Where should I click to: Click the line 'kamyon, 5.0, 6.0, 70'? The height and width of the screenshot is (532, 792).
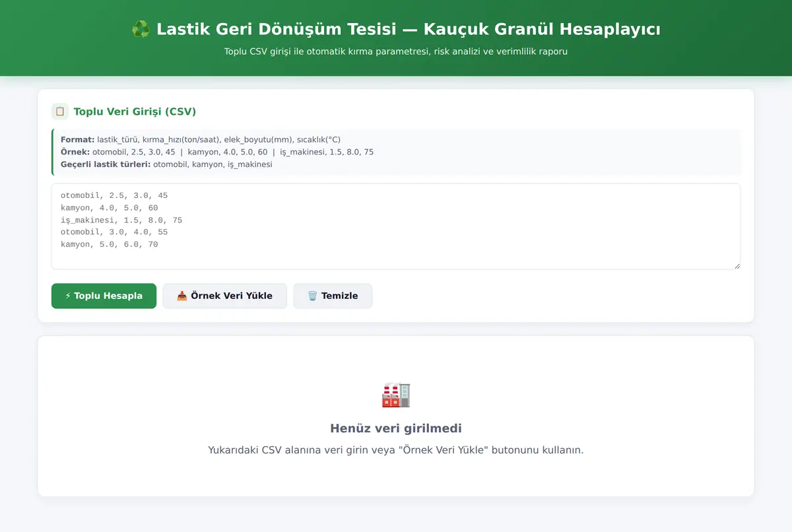click(110, 244)
